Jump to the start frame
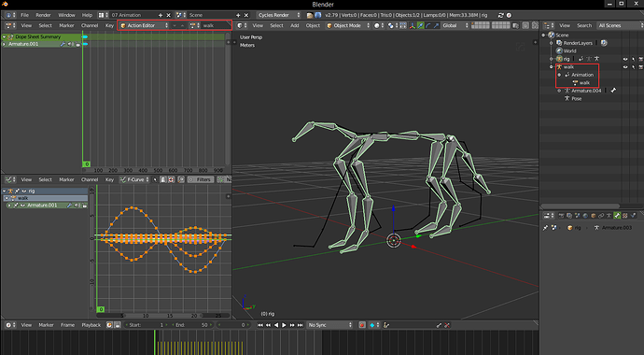This screenshot has width=644, height=355. [260, 325]
